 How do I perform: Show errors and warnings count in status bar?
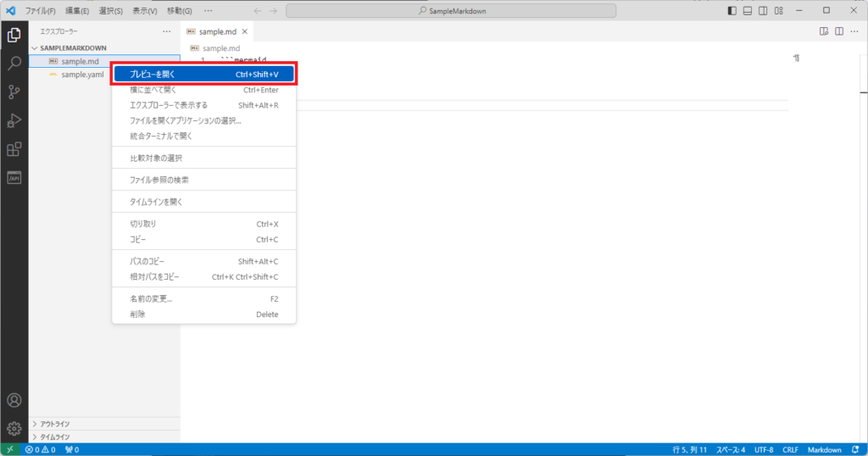41,449
